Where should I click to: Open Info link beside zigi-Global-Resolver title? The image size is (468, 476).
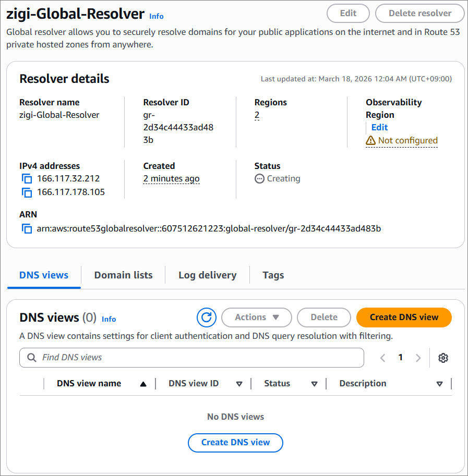pyautogui.click(x=157, y=16)
